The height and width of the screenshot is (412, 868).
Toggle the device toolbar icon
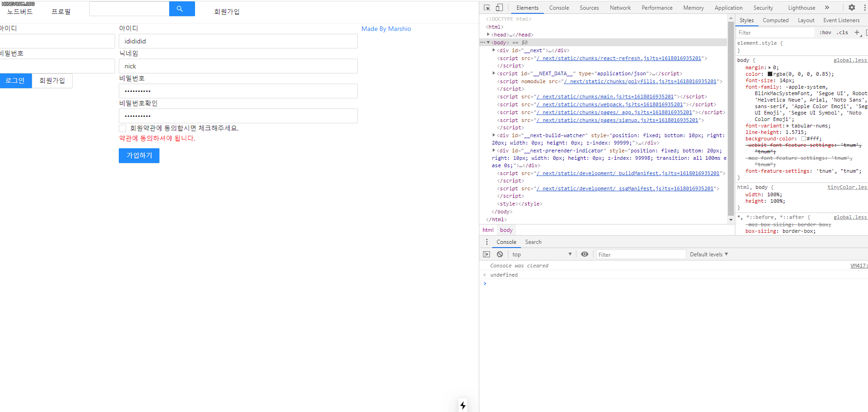499,7
